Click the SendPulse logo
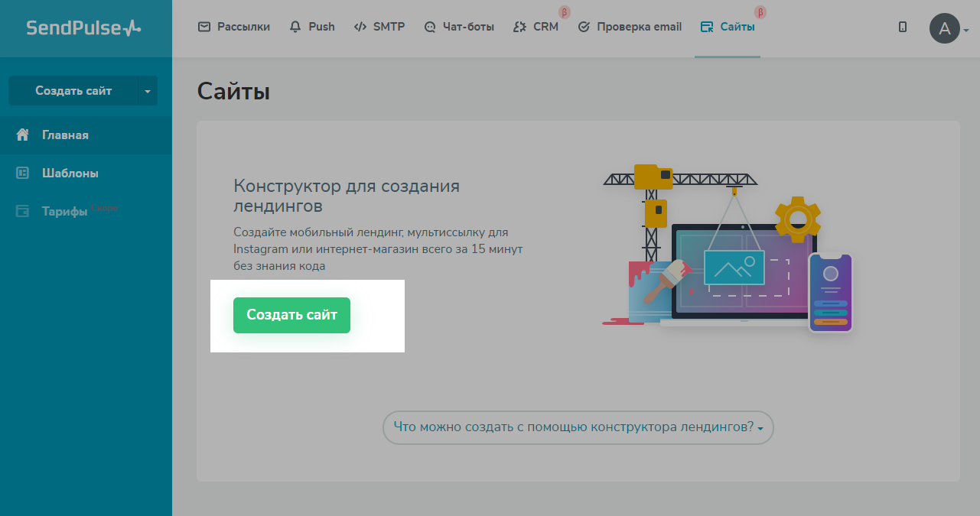Image resolution: width=980 pixels, height=516 pixels. [x=84, y=28]
